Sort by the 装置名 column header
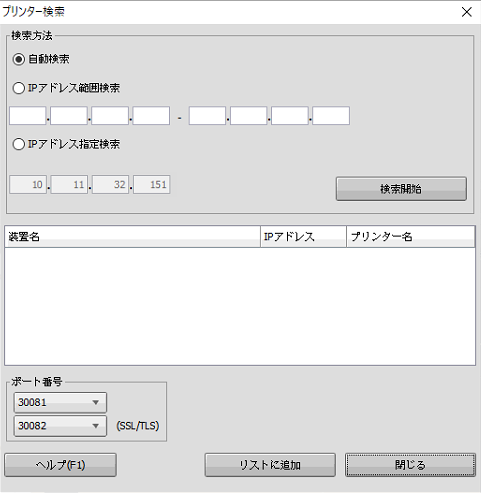 [x=132, y=237]
